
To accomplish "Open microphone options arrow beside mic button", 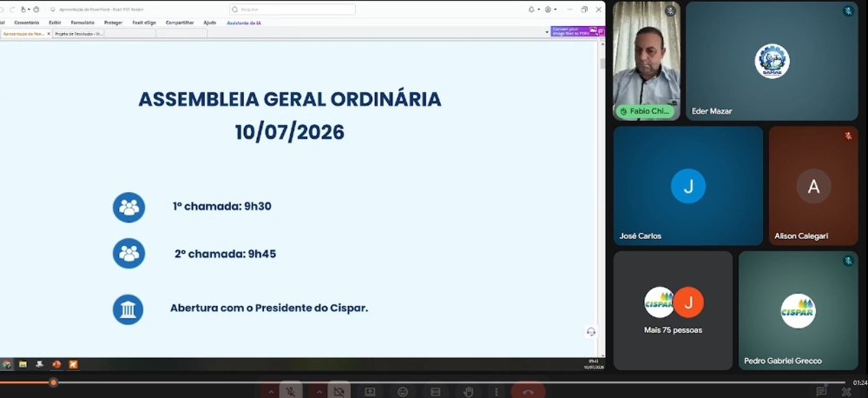I will [x=271, y=392].
